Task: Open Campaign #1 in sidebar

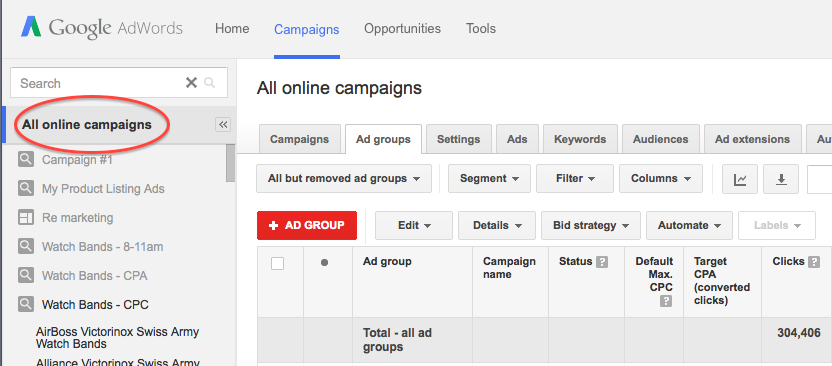Action: 77,160
